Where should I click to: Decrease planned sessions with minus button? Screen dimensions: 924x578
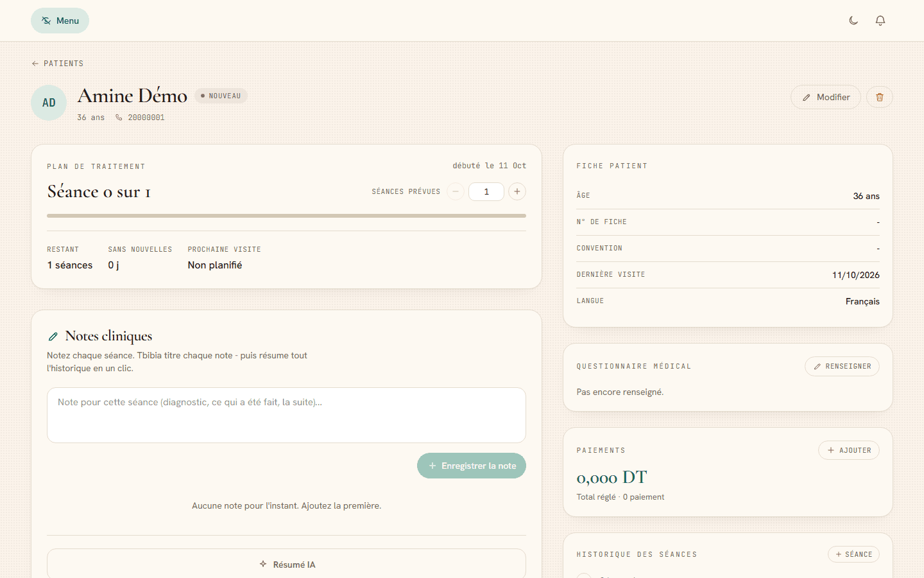456,191
